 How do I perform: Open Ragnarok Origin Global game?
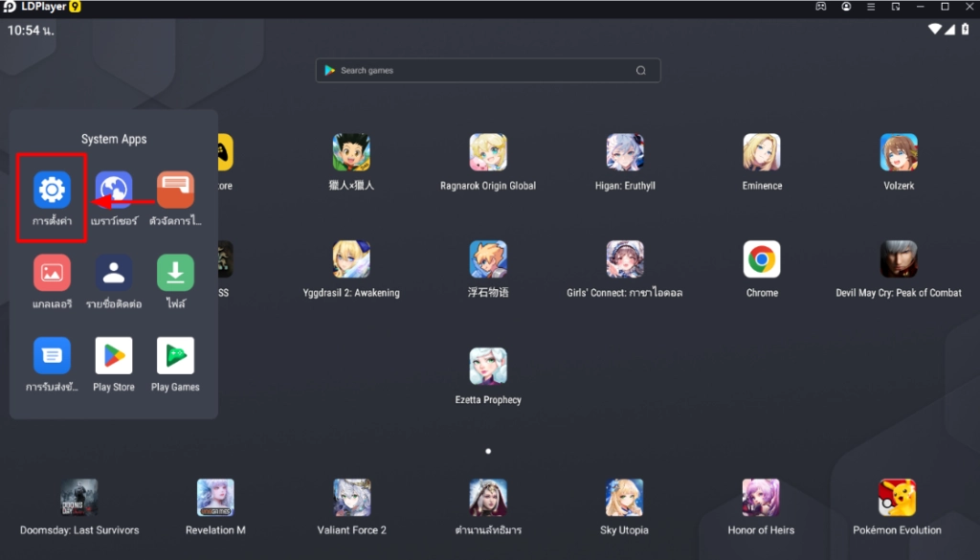(x=488, y=152)
